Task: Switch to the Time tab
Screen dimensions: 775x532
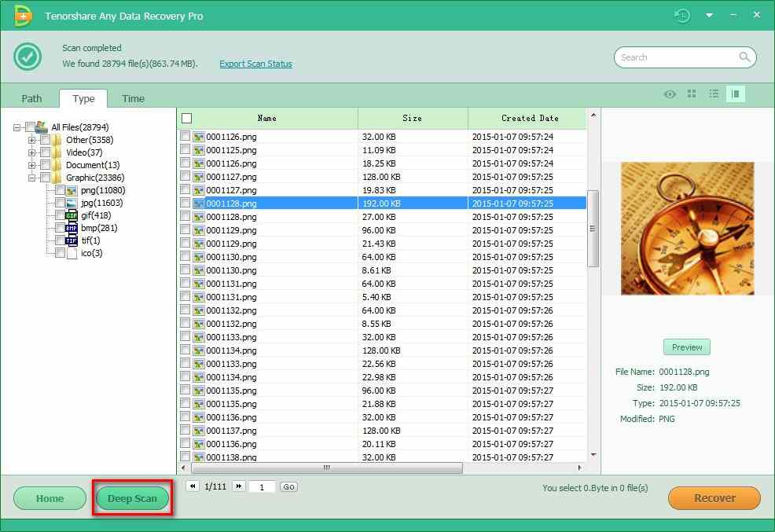Action: (x=133, y=98)
